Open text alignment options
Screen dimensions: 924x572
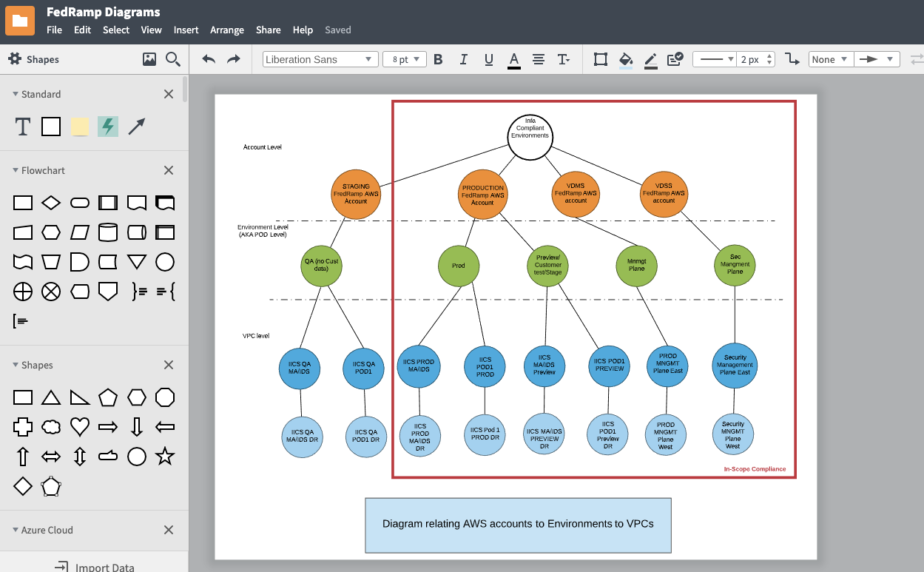539,59
